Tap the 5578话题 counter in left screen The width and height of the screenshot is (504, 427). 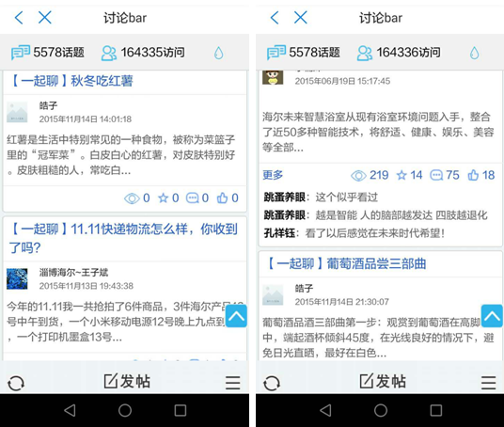[48, 53]
